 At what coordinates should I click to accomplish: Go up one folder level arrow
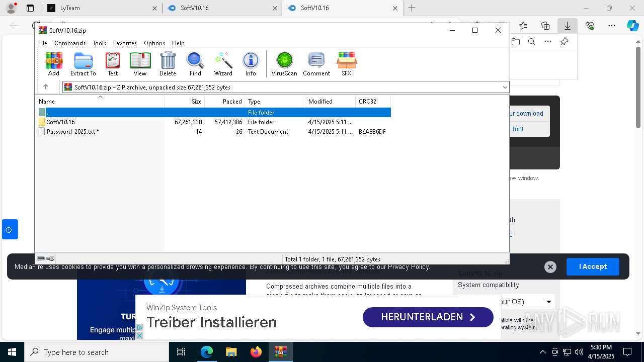tap(45, 87)
